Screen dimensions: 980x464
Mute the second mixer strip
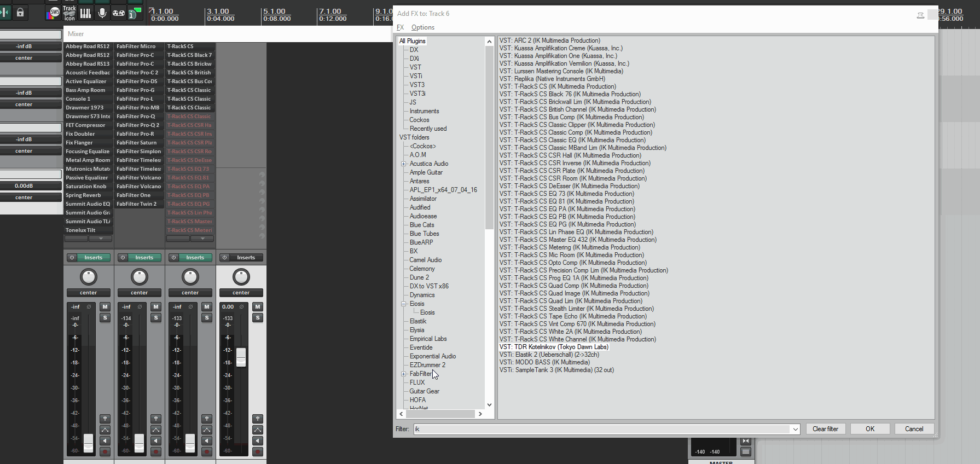156,307
